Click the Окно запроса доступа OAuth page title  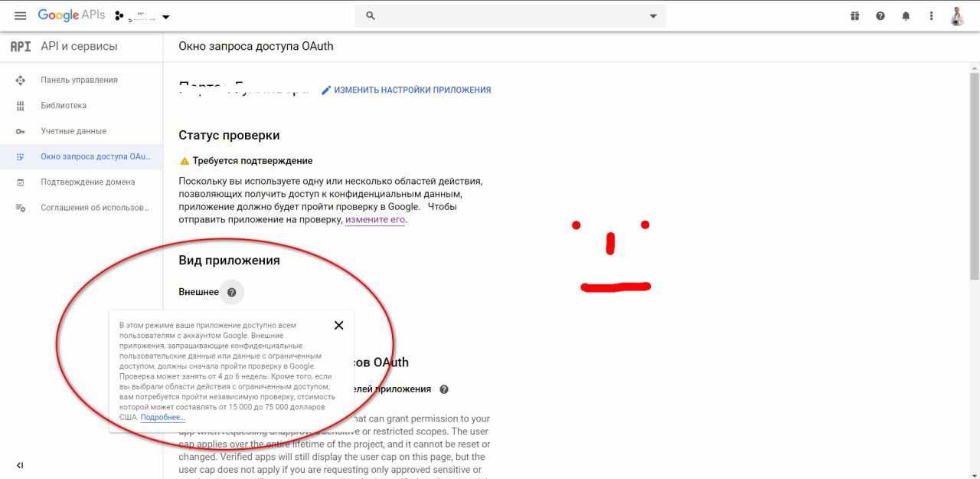(256, 46)
